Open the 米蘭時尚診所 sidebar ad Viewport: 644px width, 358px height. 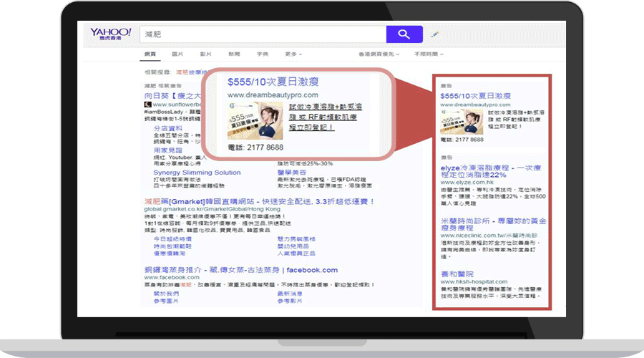493,224
